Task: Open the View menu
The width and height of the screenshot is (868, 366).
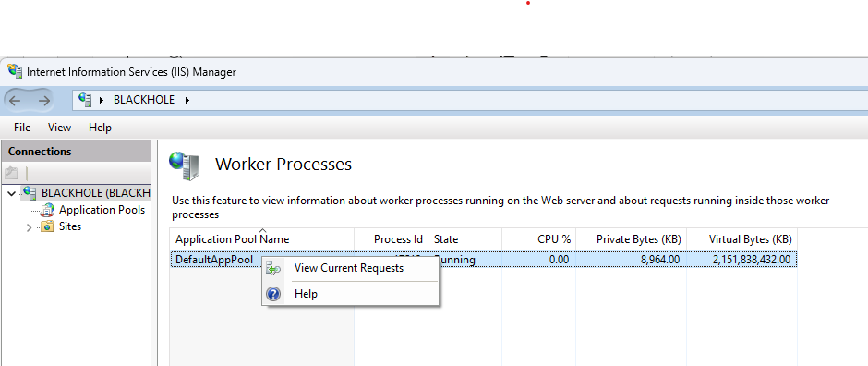Action: click(x=59, y=128)
